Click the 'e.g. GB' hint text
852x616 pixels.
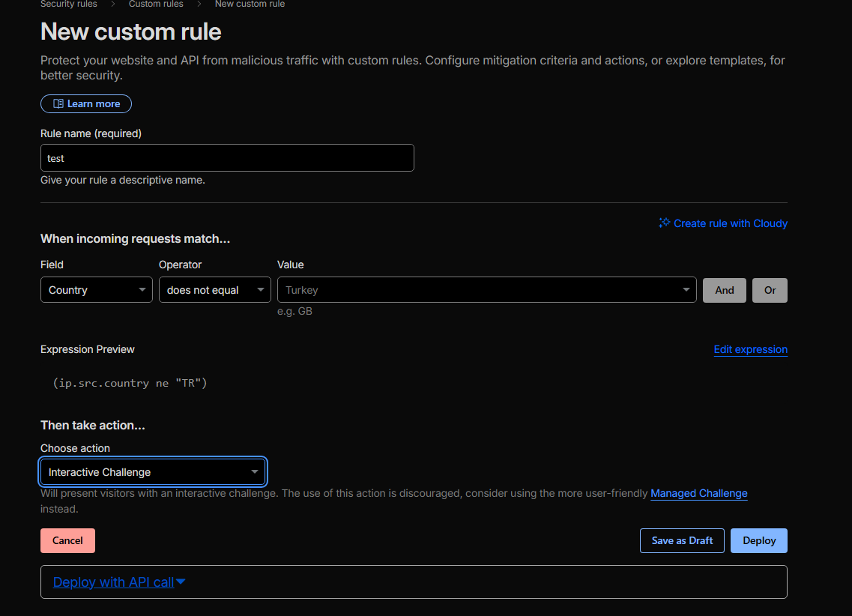[294, 311]
